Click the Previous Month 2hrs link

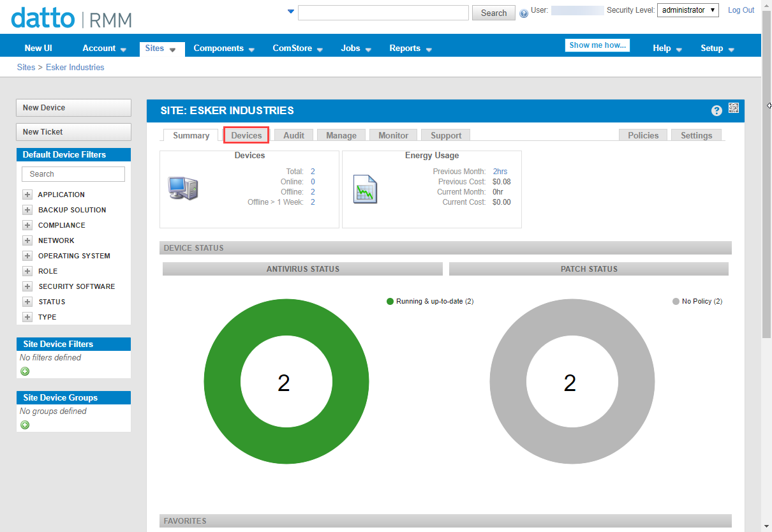(x=500, y=172)
